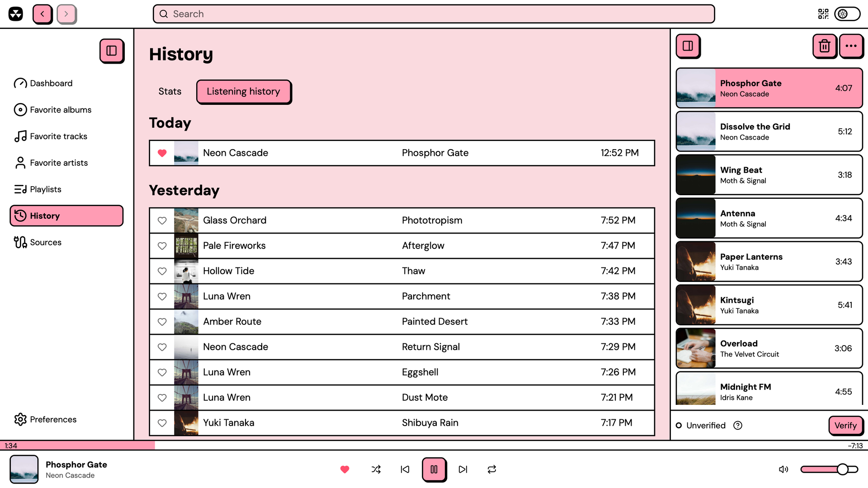This screenshot has height=488, width=868.
Task: Favorite the Glass Orchard Phototropism track
Action: (x=162, y=221)
